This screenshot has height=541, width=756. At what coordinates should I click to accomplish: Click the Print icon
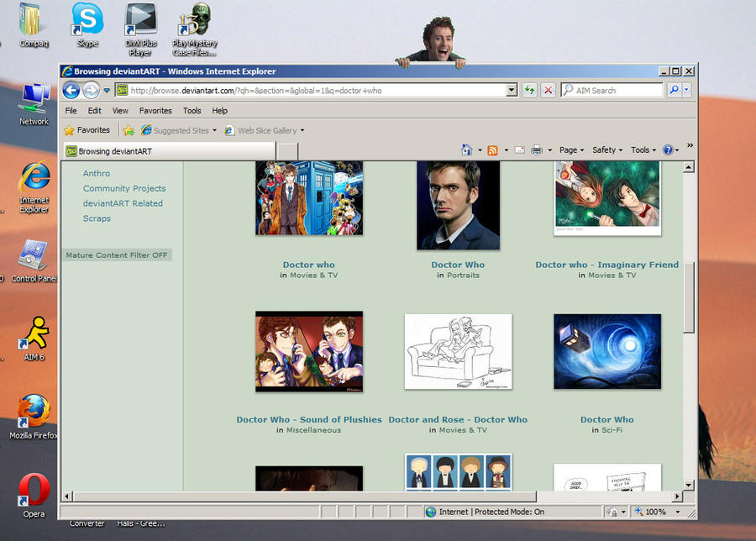coord(537,150)
